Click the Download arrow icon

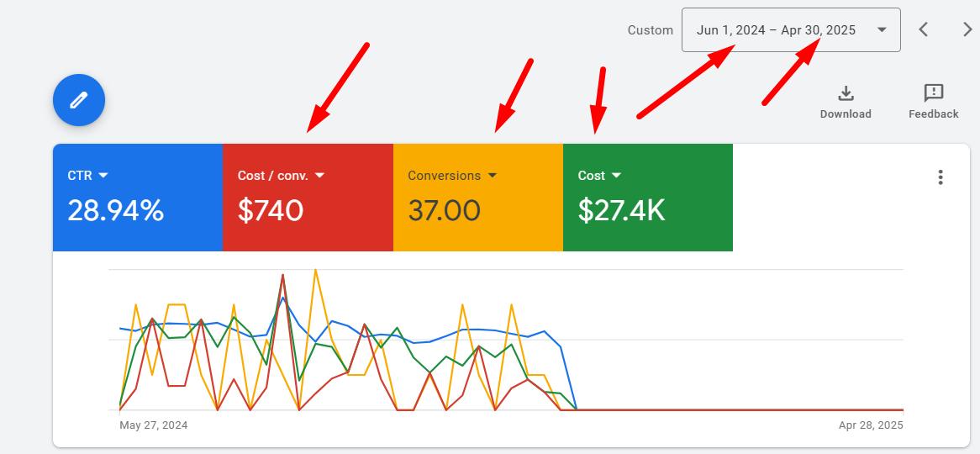[x=846, y=93]
